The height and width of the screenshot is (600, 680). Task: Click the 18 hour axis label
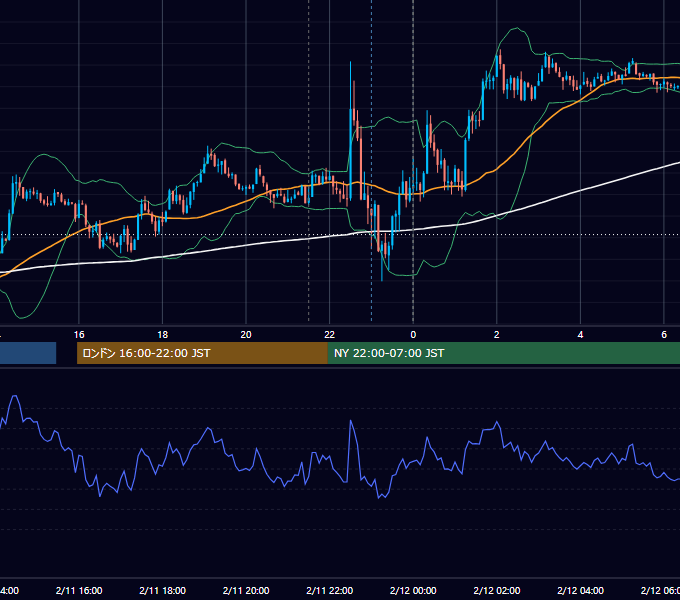click(162, 335)
